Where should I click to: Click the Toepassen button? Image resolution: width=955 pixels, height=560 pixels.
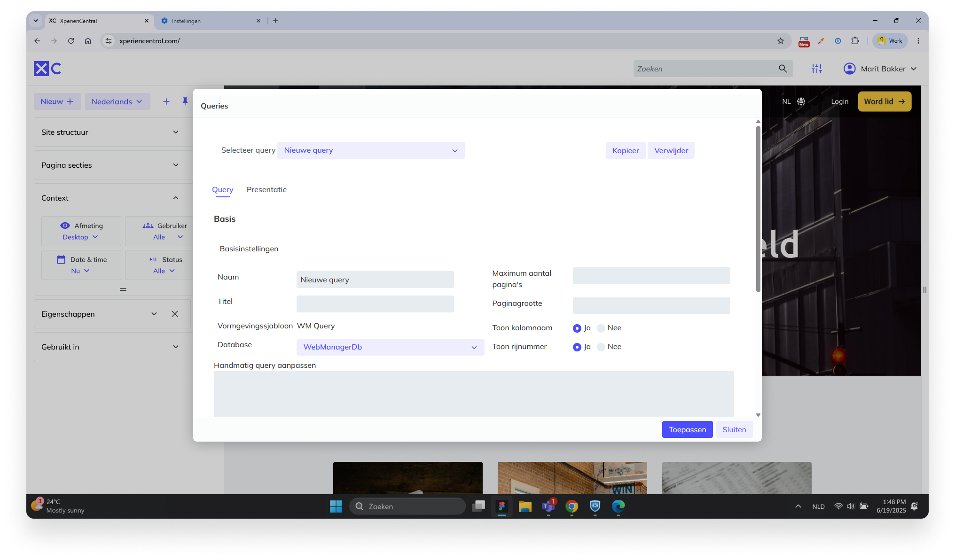point(688,429)
